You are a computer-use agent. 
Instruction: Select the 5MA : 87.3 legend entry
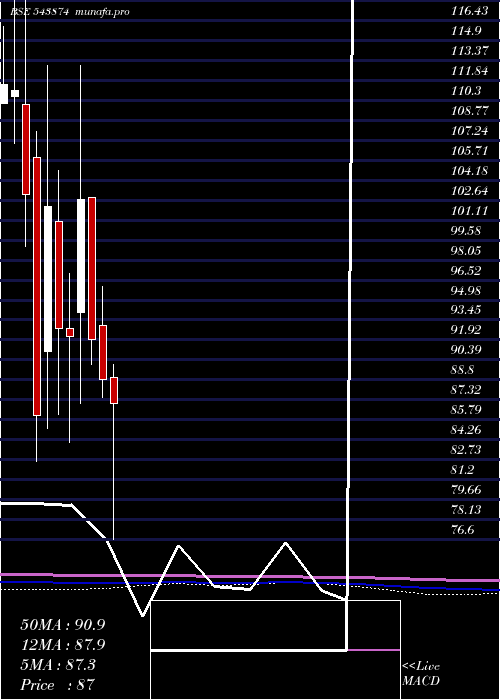point(58,665)
